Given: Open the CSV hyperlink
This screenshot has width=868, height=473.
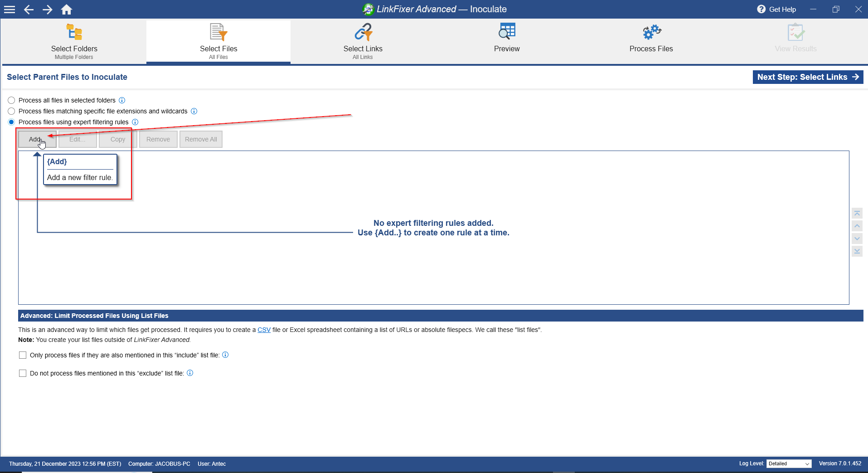Looking at the screenshot, I should [264, 330].
